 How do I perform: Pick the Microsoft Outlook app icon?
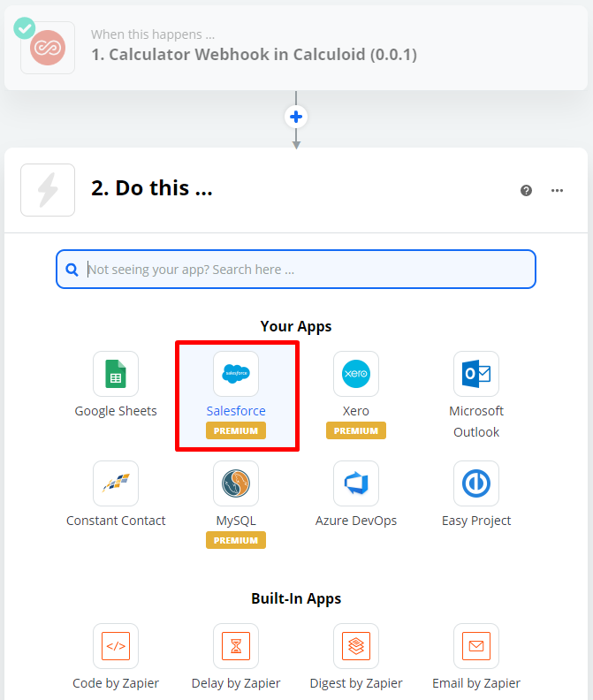(476, 374)
